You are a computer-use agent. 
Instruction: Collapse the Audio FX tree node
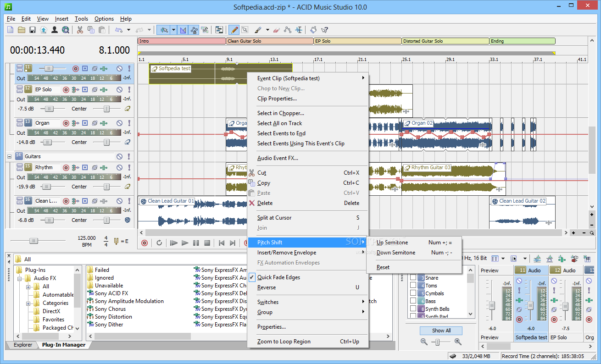pyautogui.click(x=20, y=278)
